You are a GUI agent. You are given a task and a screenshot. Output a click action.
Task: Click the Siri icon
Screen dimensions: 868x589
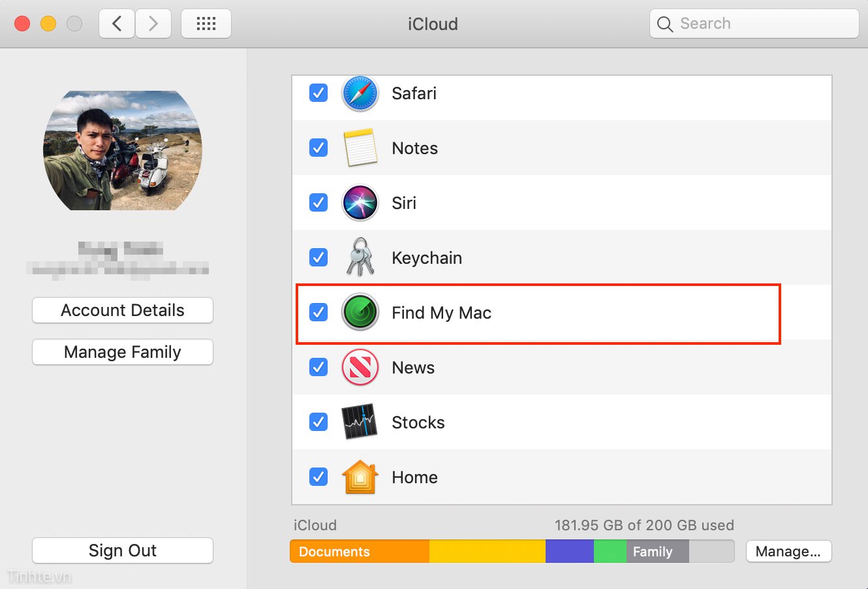[360, 203]
